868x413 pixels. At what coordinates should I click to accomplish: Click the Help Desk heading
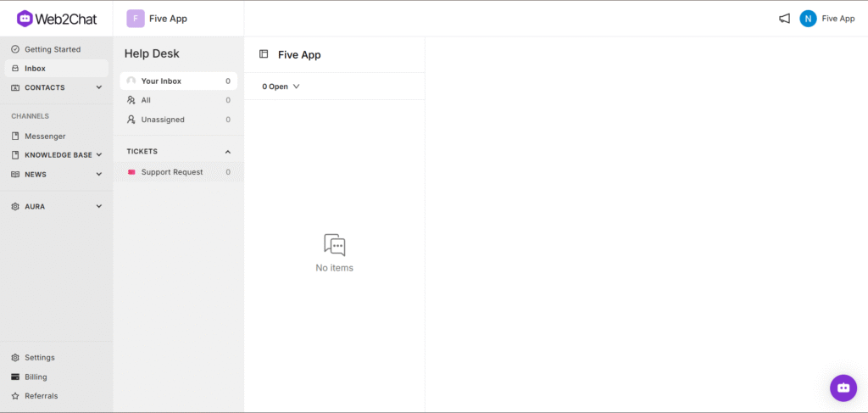(152, 53)
